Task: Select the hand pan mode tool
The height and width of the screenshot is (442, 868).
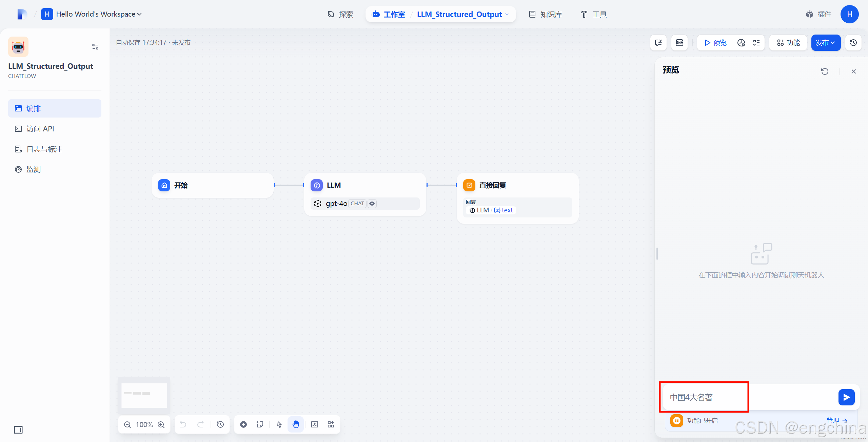Action: click(296, 424)
